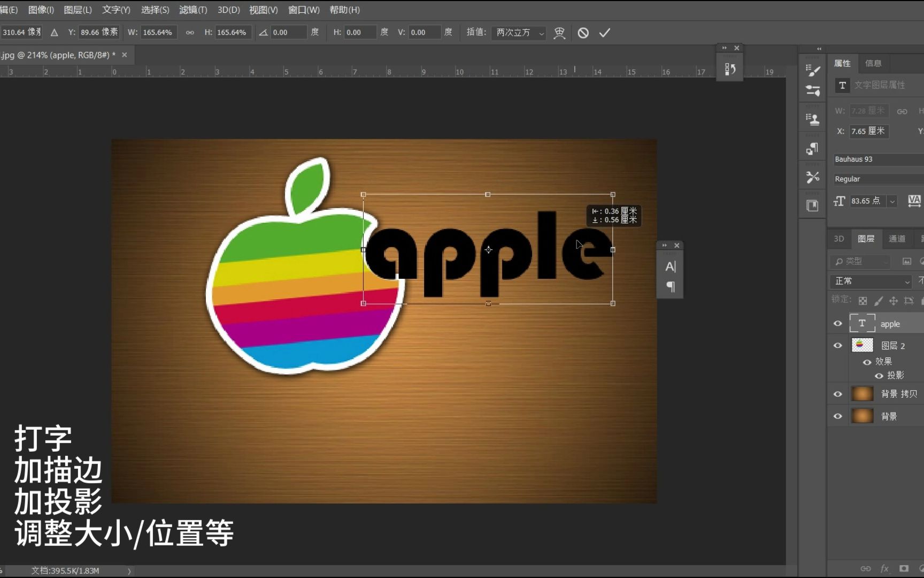This screenshot has height=578, width=924.
Task: Click the top-right transform handle of apple text
Action: (x=613, y=195)
